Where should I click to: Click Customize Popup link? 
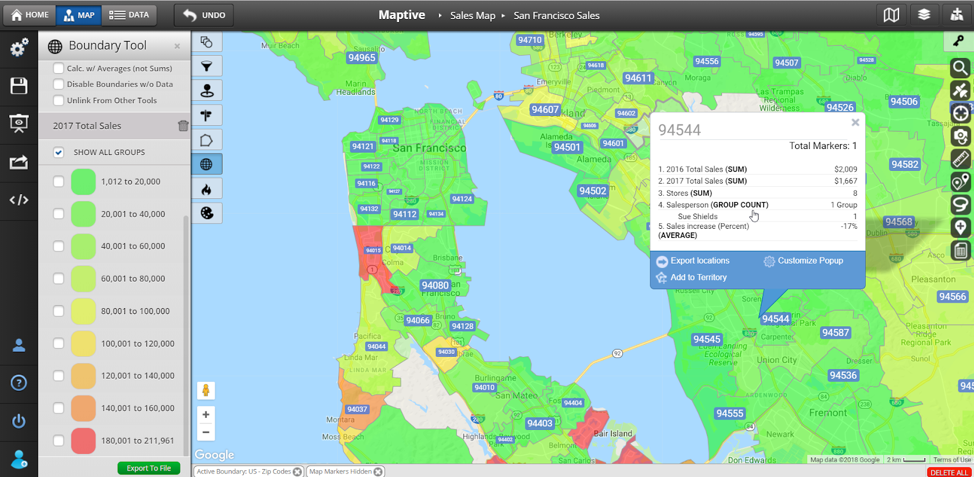tap(803, 261)
